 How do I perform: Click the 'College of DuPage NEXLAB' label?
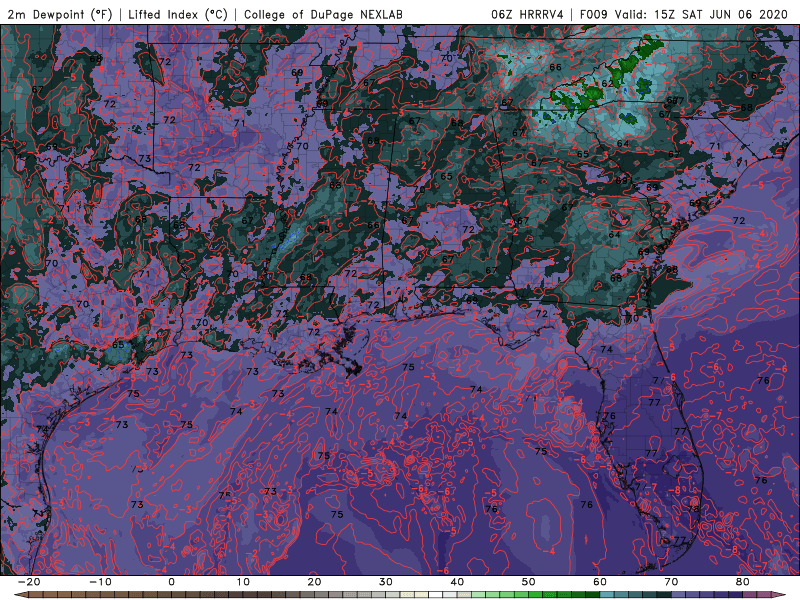323,15
